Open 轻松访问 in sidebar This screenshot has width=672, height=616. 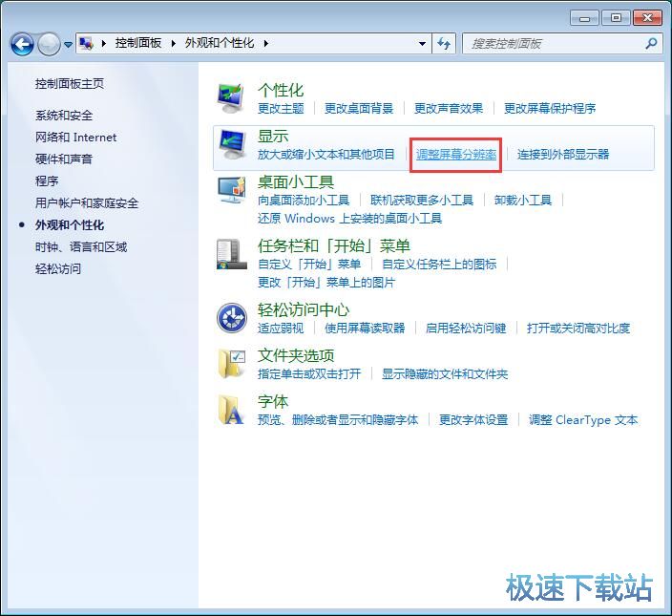coord(58,268)
